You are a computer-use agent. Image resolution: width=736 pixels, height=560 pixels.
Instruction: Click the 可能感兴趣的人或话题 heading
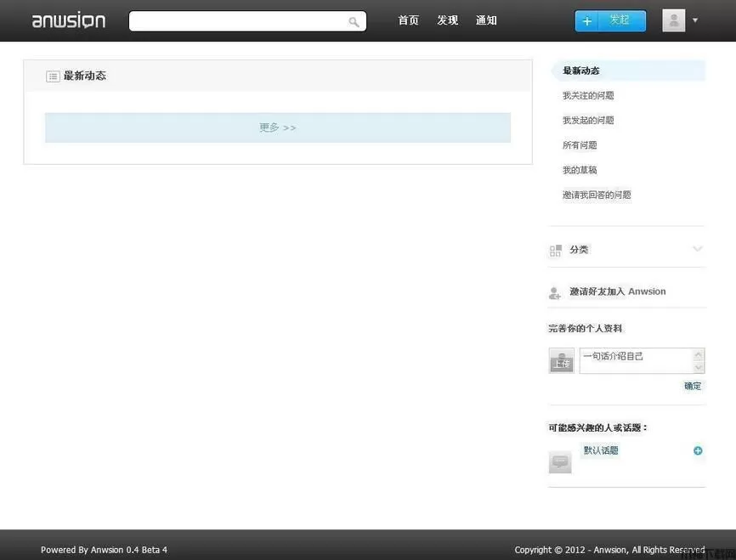click(x=598, y=427)
